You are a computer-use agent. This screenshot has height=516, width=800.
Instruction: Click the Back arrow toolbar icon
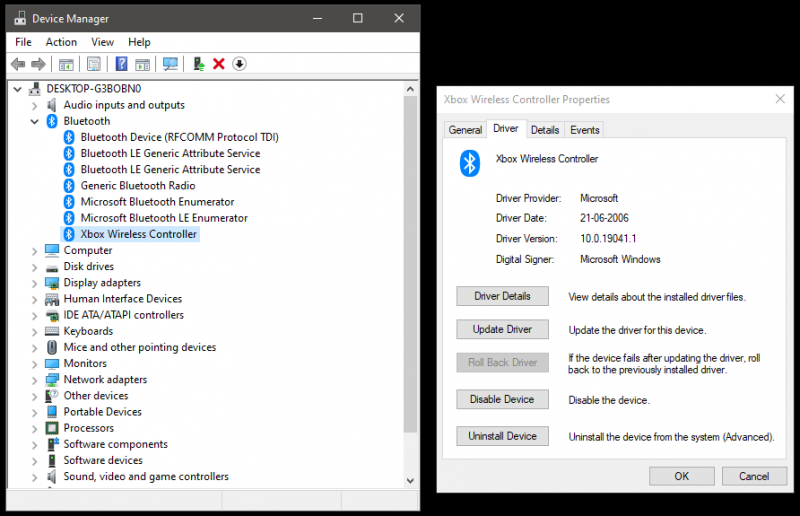click(18, 64)
